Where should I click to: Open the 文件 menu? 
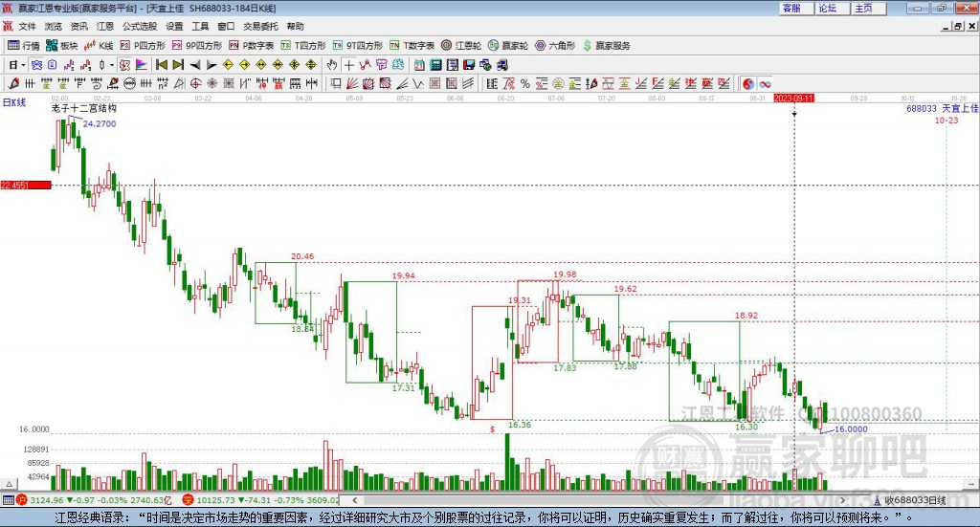pyautogui.click(x=27, y=26)
